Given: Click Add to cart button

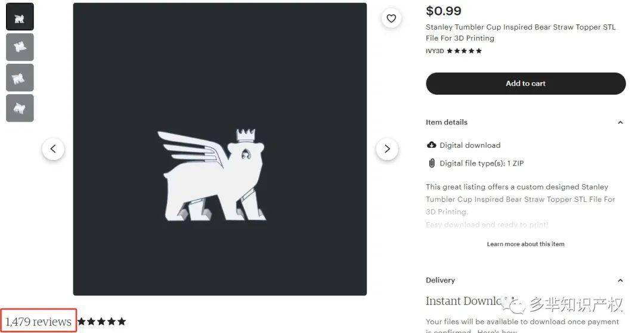Looking at the screenshot, I should coord(525,83).
